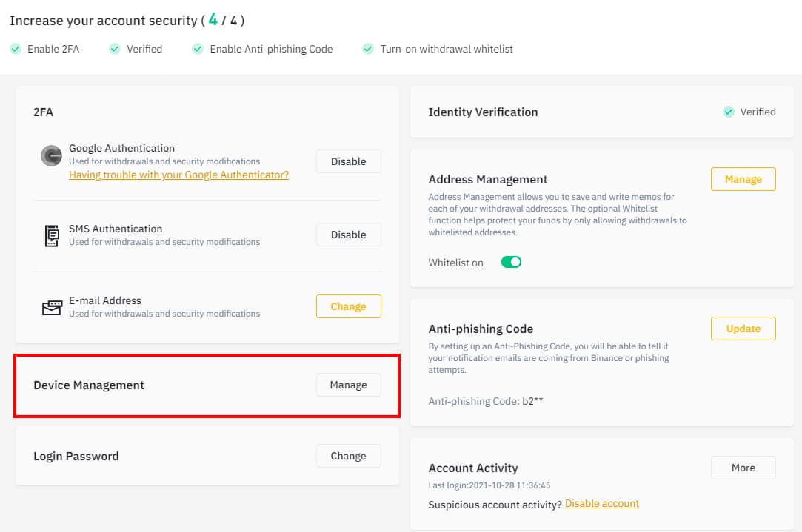View More account activity

(743, 468)
